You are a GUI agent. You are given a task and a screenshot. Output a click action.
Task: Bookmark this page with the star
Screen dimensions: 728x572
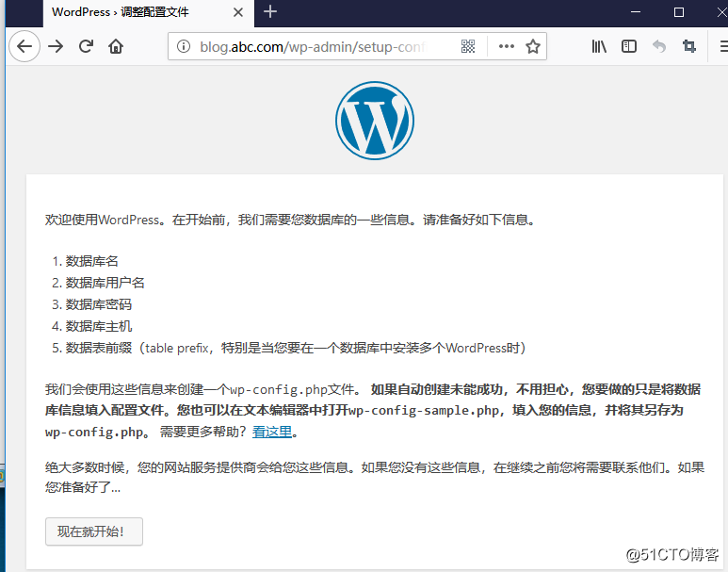click(532, 46)
